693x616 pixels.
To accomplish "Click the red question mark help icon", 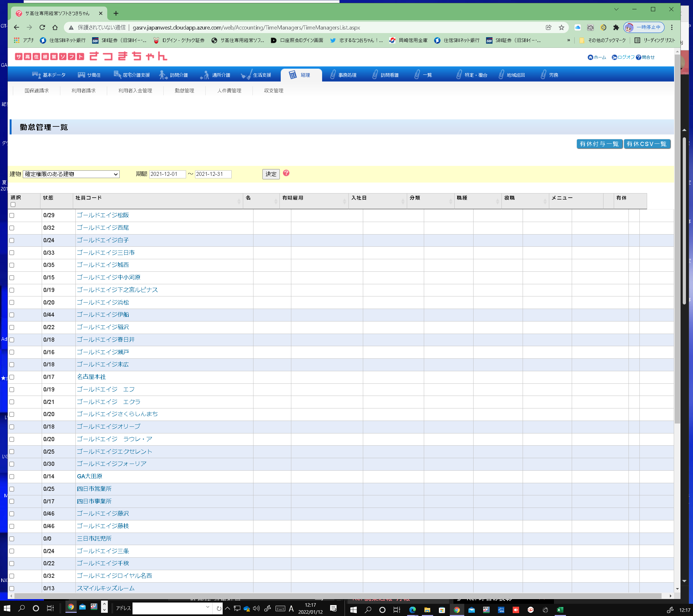I will tap(286, 173).
